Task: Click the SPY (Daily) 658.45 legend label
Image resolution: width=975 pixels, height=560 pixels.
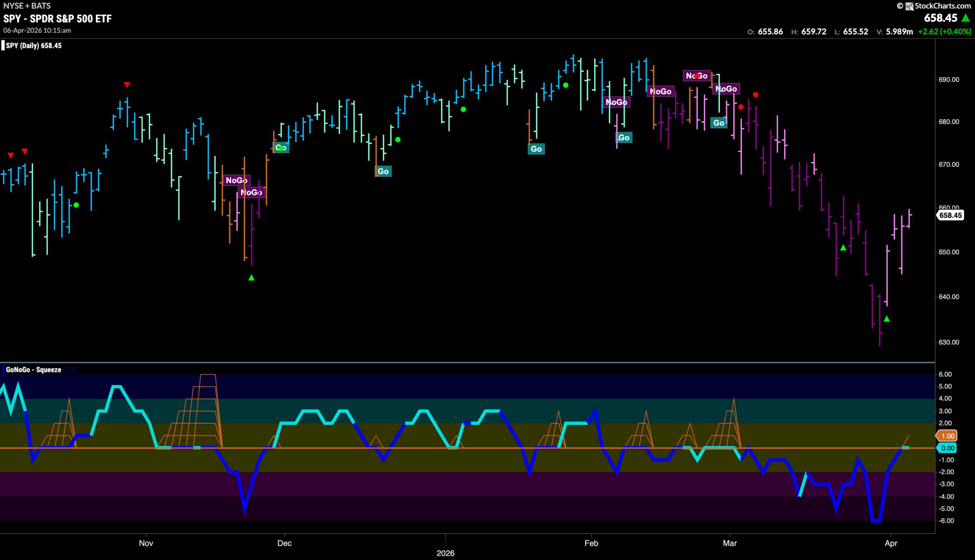Action: pos(34,45)
